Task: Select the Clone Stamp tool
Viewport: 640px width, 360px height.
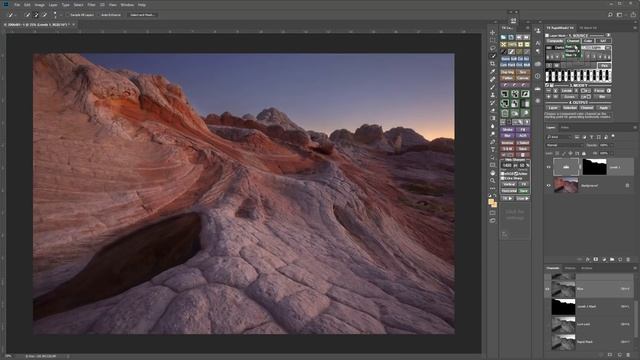Action: [493, 95]
